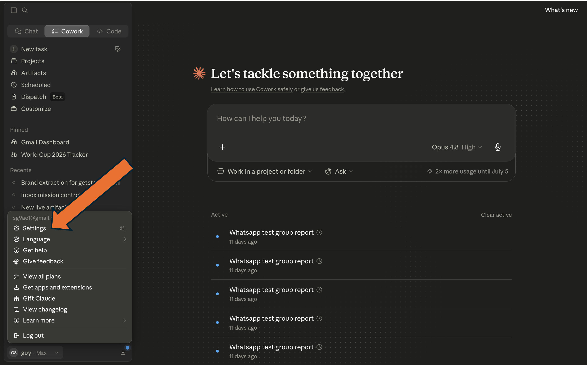Select the Cowork tab
Screen dimensions: 588x366
point(67,31)
